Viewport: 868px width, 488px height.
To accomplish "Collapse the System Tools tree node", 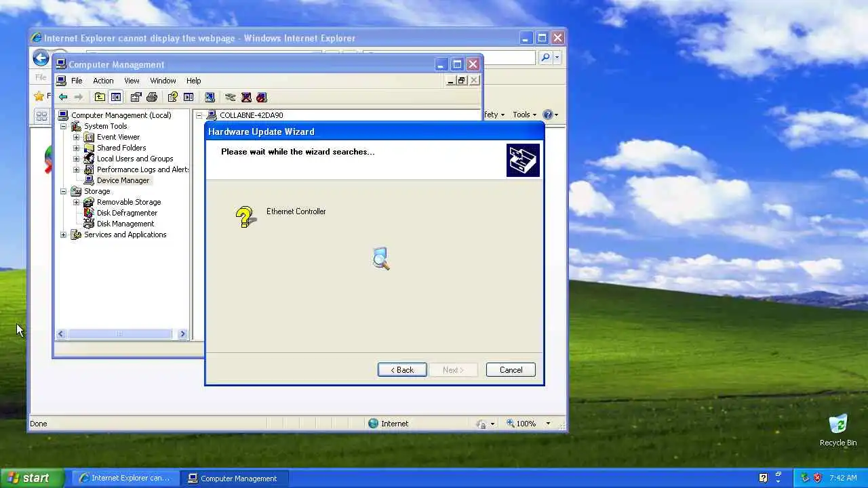I will [x=64, y=126].
